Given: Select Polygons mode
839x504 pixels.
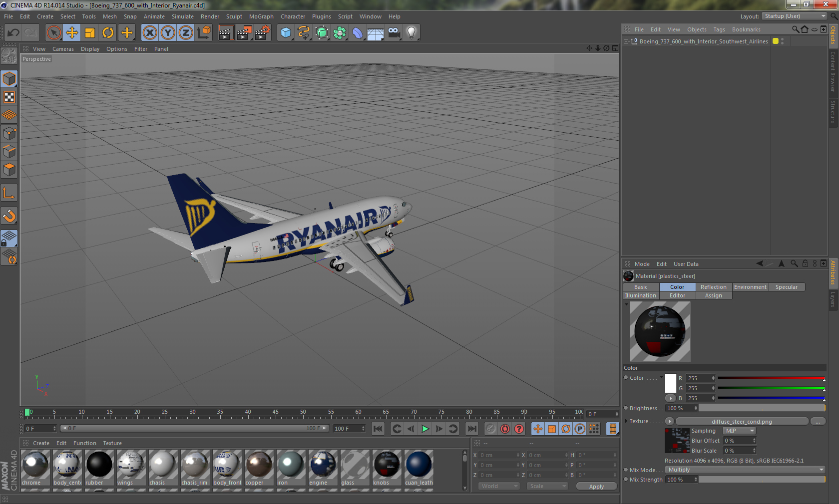Looking at the screenshot, I should [x=9, y=170].
